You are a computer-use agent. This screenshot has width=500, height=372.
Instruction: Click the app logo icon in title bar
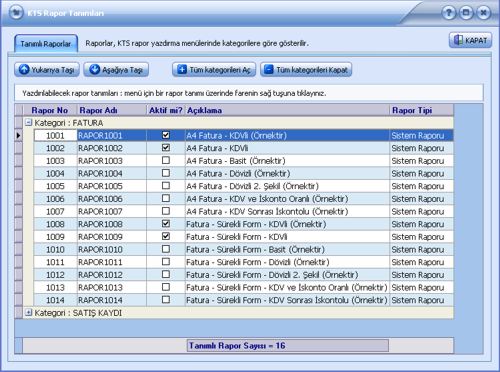coord(16,13)
